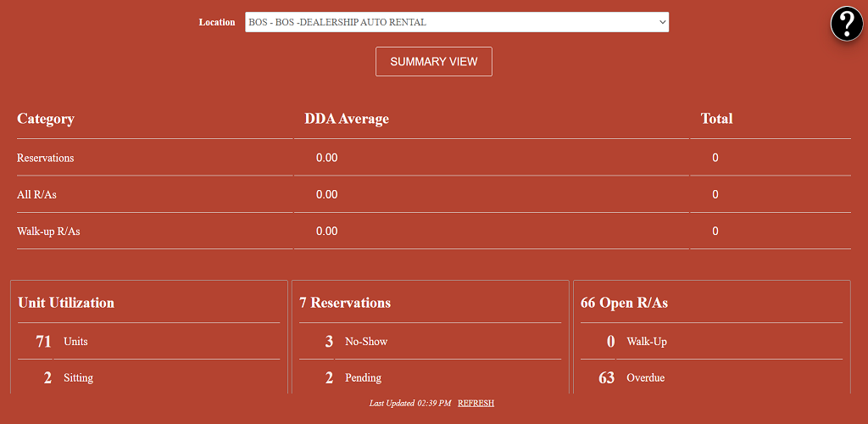This screenshot has height=424, width=868.
Task: Select the Reservations row label
Action: [x=46, y=158]
